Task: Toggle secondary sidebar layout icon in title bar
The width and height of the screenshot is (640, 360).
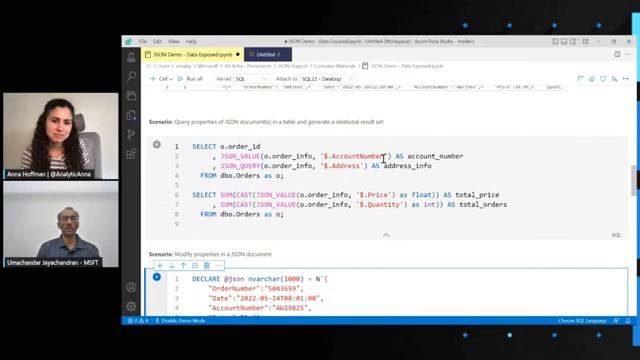Action: [573, 41]
